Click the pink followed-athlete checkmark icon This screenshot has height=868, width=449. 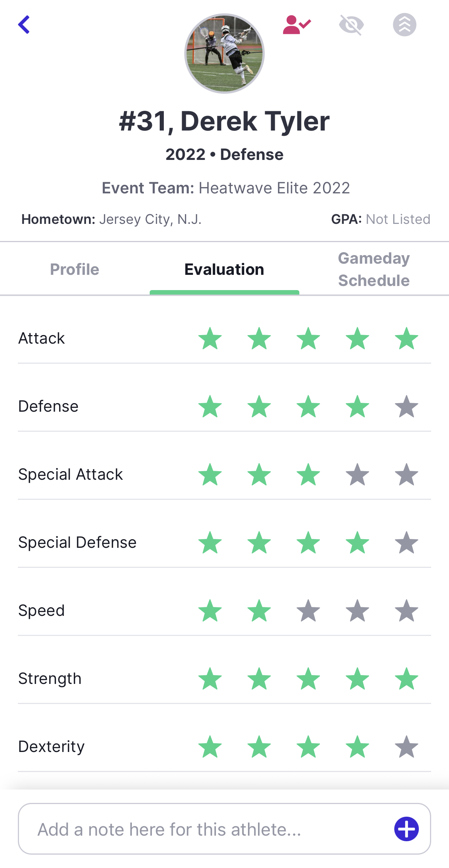point(296,25)
